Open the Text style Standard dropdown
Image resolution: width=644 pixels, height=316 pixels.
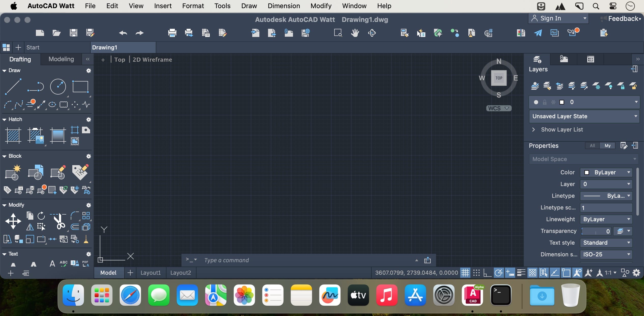[606, 243]
